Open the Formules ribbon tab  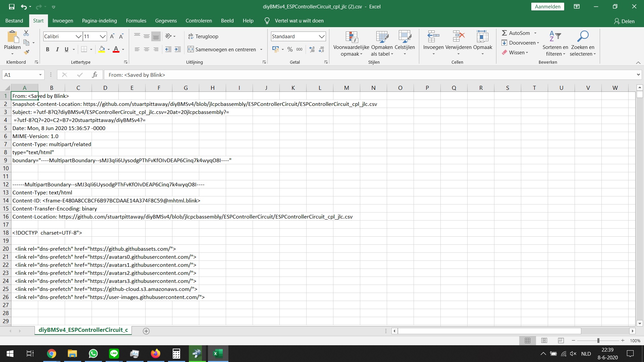point(136,21)
